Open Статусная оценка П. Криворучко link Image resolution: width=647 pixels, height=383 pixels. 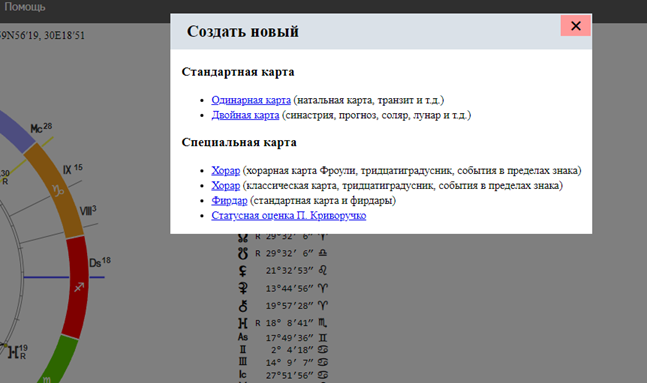pyautogui.click(x=288, y=215)
